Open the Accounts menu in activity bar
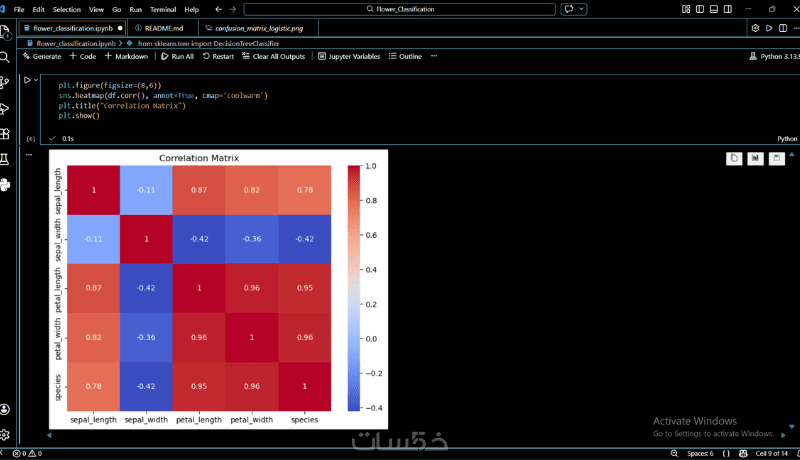800x460 pixels. 5,410
